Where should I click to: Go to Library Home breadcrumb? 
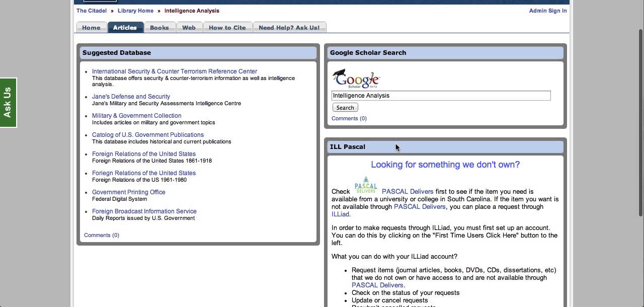135,11
